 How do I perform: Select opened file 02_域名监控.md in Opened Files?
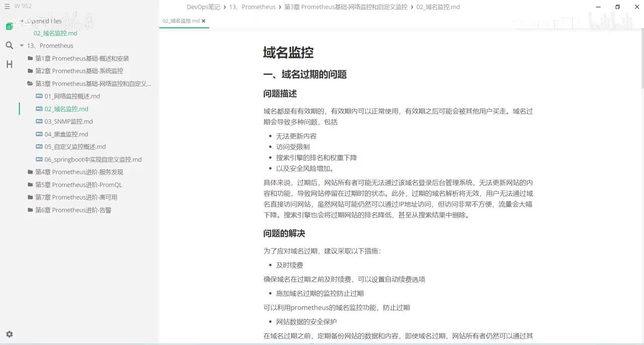55,33
